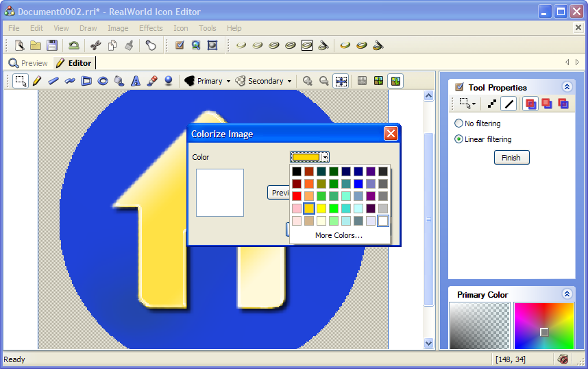
Task: Select the Linear filtering radio button
Action: [x=458, y=139]
